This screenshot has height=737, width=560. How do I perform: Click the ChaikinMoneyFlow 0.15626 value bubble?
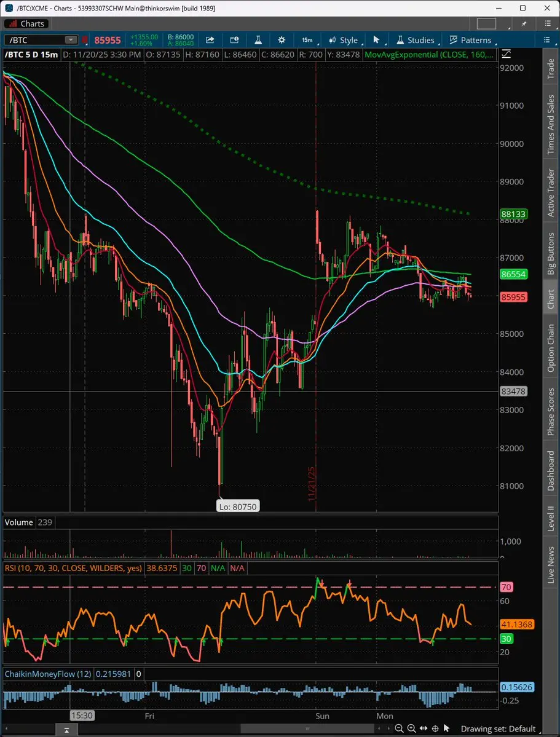[516, 687]
